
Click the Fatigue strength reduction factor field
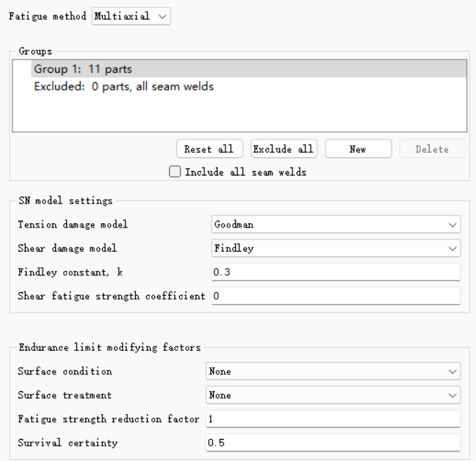click(x=333, y=419)
